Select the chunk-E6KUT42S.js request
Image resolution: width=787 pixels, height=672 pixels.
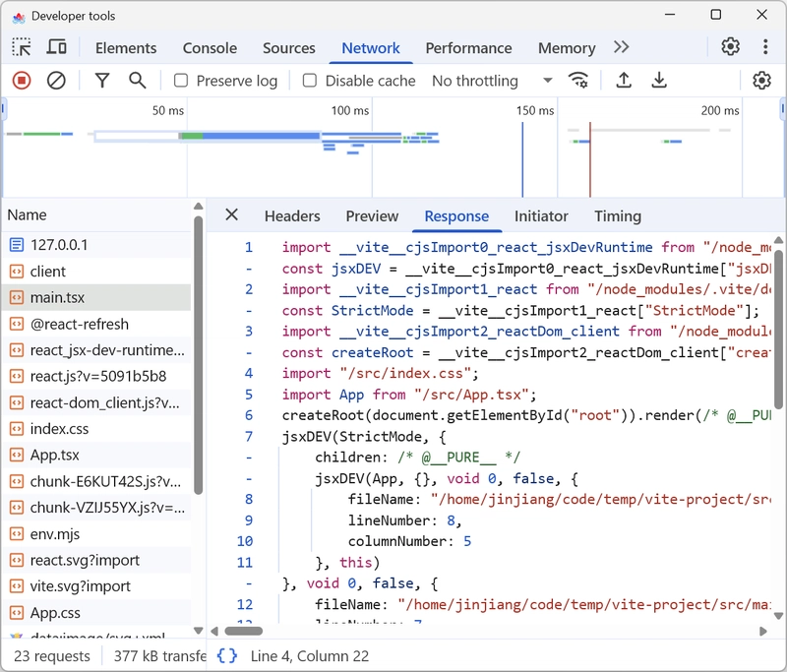[96, 481]
